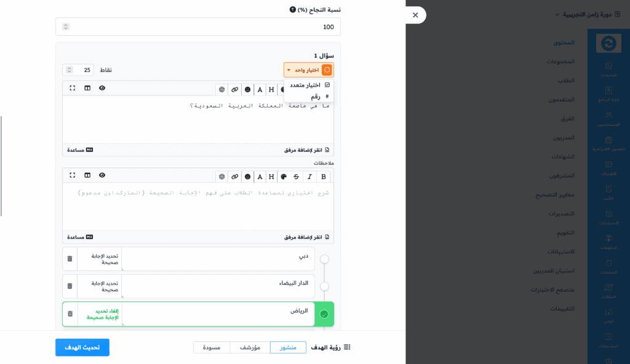Open emoji picker in question editor

(x=247, y=90)
